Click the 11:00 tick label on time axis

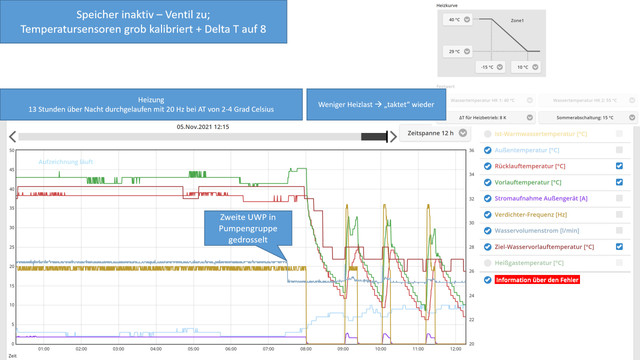418,349
